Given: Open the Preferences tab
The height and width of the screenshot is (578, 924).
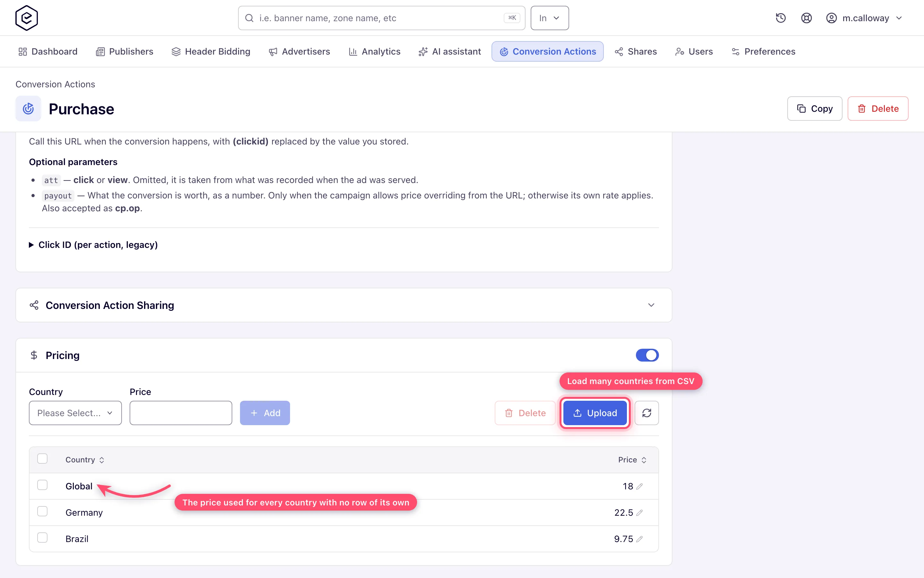Looking at the screenshot, I should pos(763,51).
